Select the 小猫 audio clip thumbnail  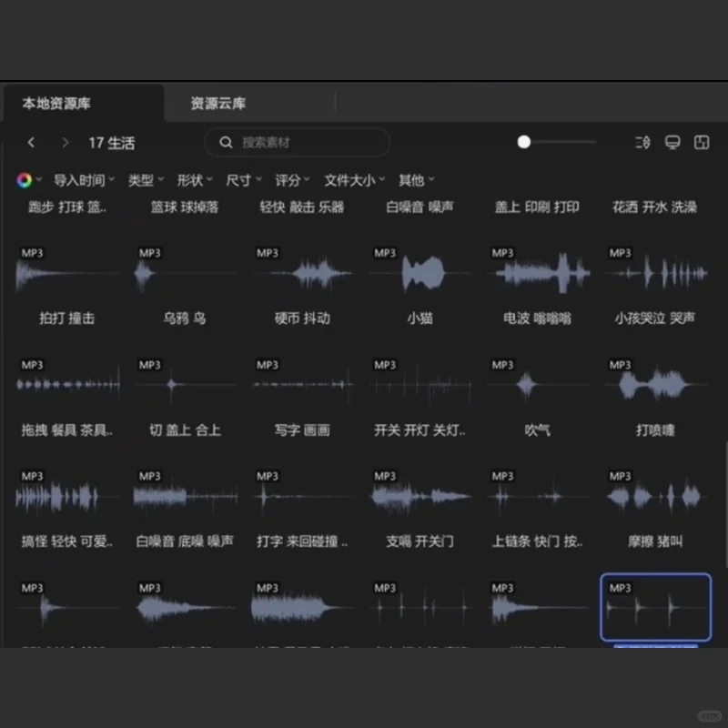tap(420, 270)
